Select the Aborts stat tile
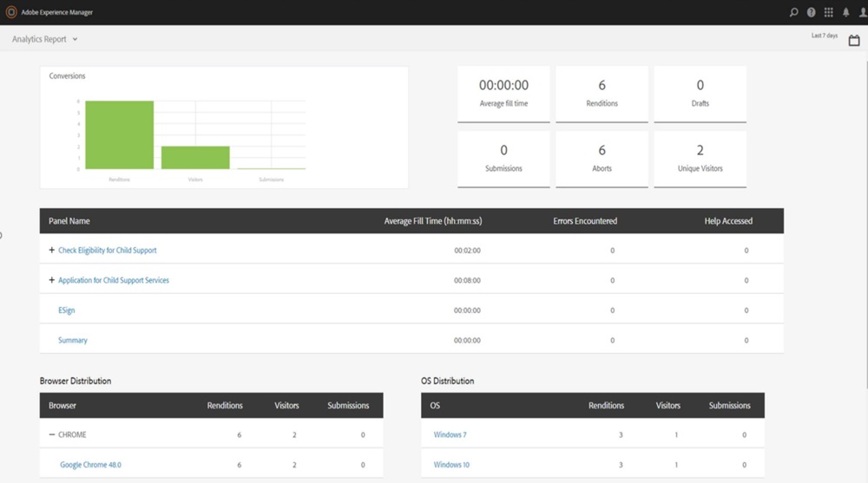868x483 pixels. [x=602, y=159]
